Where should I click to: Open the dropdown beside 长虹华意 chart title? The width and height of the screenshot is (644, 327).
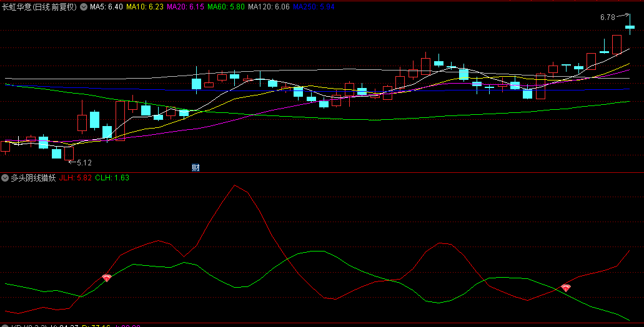click(84, 7)
